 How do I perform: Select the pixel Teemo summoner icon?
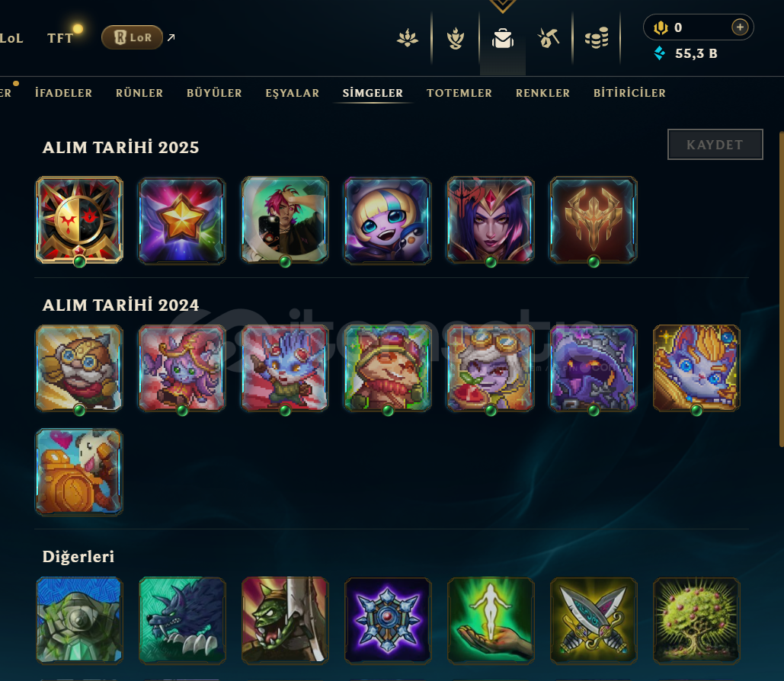pos(388,369)
